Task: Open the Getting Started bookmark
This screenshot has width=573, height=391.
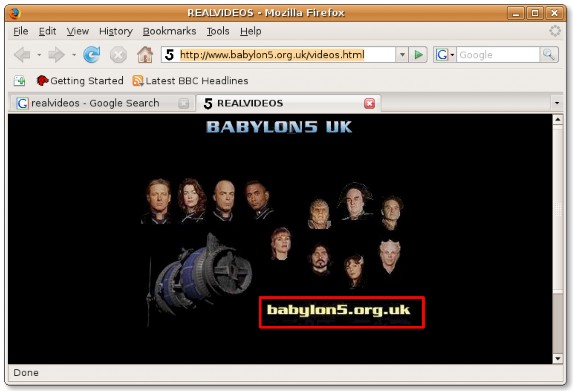Action: [x=80, y=81]
